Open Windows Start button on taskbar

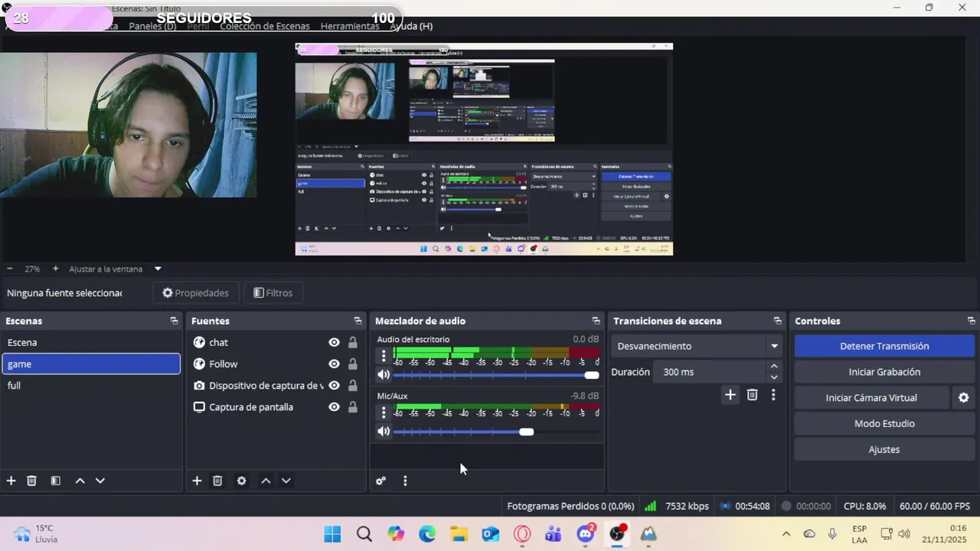(332, 534)
